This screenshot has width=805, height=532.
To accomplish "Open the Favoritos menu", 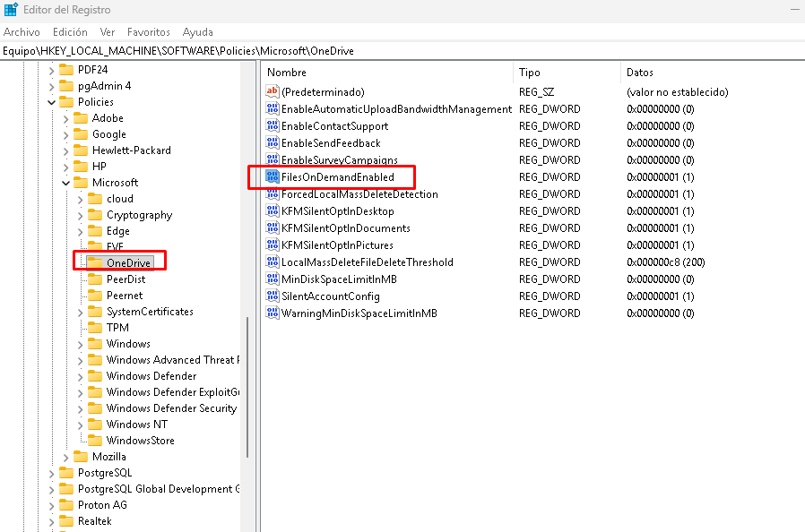I will (148, 32).
